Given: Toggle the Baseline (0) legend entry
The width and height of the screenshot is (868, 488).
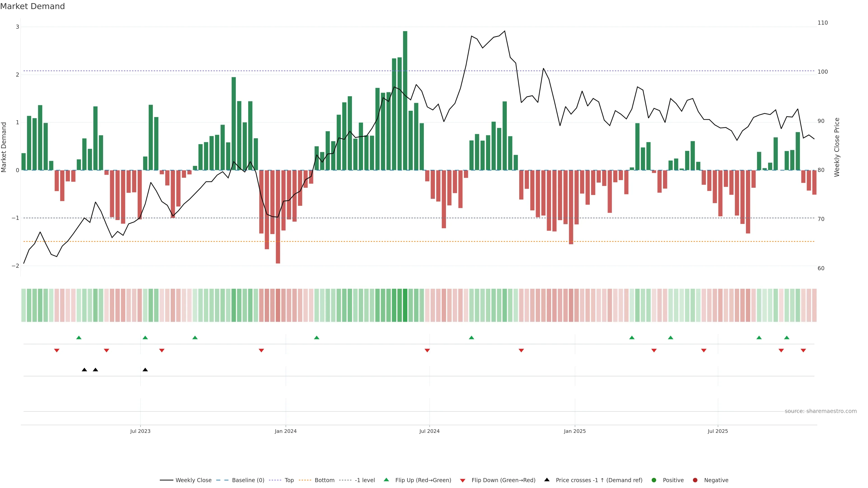Looking at the screenshot, I should pos(248,480).
